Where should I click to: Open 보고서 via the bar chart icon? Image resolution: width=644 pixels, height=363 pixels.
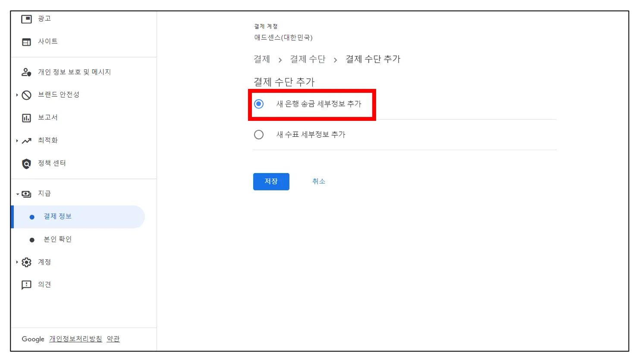[x=26, y=117]
